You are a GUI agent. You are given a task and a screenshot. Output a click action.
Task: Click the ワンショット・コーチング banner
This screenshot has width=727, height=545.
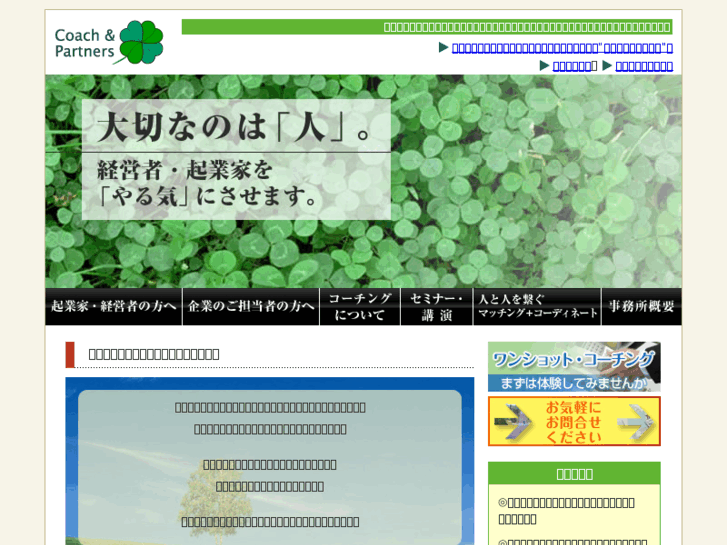click(574, 367)
